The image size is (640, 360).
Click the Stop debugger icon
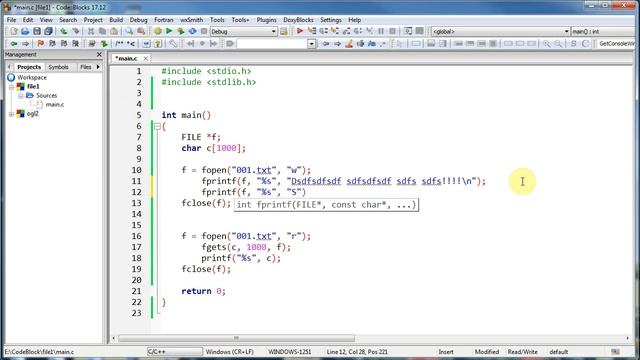pos(392,31)
